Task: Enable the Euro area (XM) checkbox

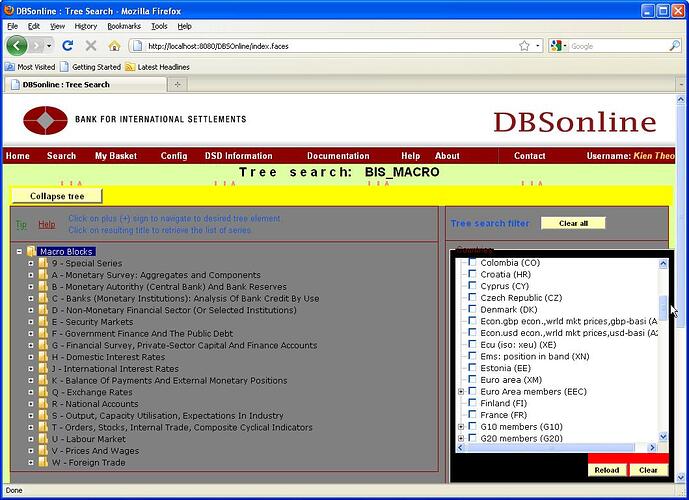Action: click(472, 379)
